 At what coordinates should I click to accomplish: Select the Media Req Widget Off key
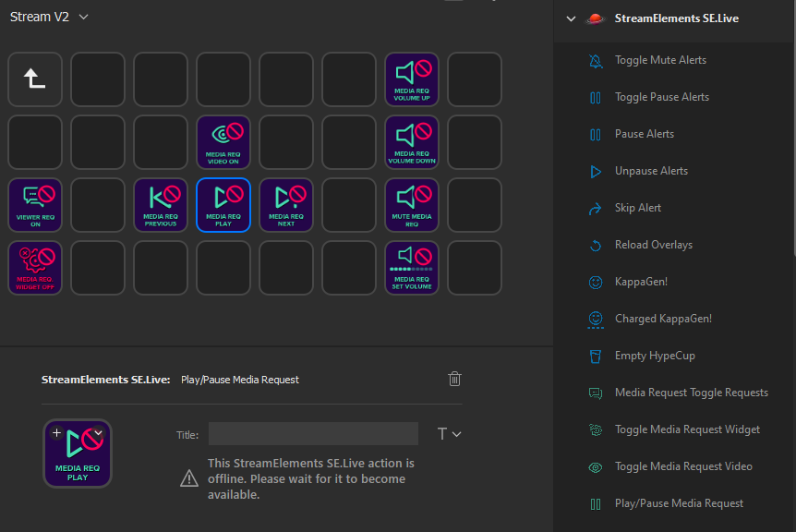pos(35,268)
